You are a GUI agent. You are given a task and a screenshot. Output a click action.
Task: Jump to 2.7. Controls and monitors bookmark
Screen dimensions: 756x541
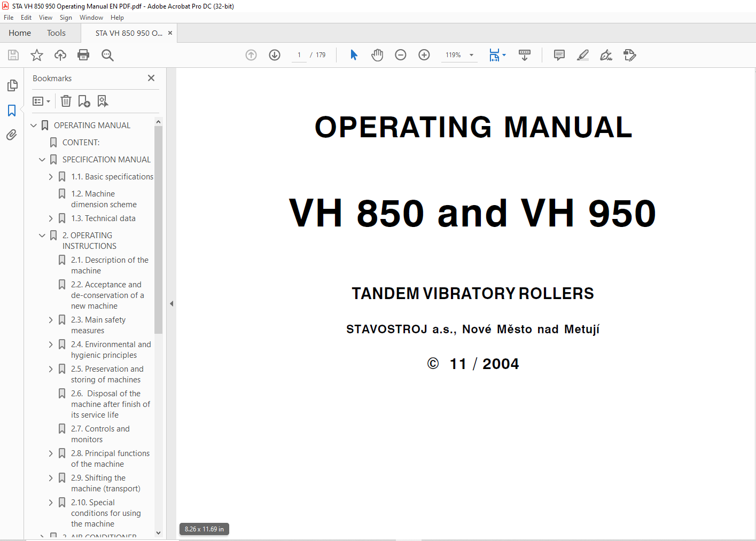100,434
